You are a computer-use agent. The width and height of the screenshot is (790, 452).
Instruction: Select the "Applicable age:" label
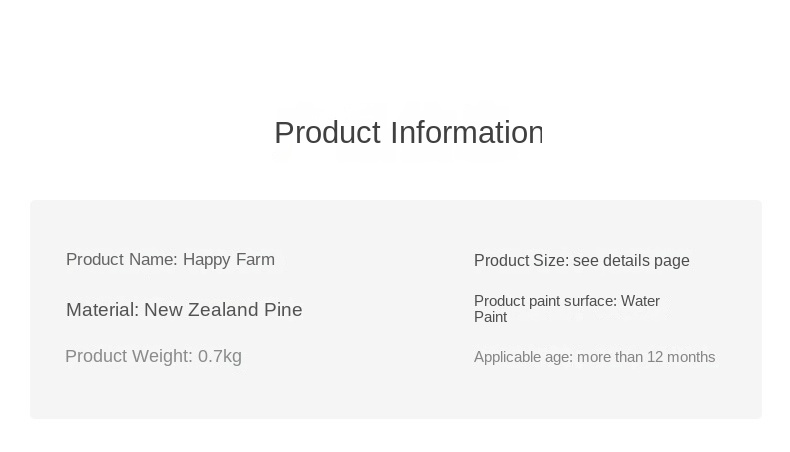click(523, 357)
